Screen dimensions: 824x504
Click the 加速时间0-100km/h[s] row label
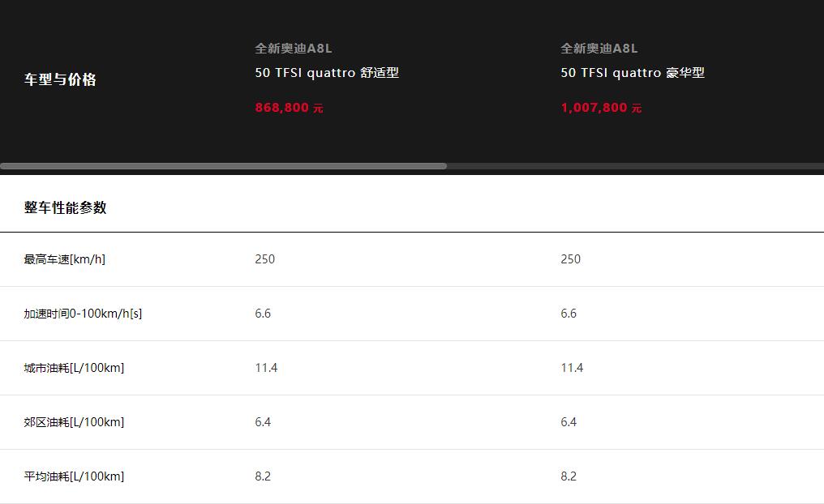point(83,314)
